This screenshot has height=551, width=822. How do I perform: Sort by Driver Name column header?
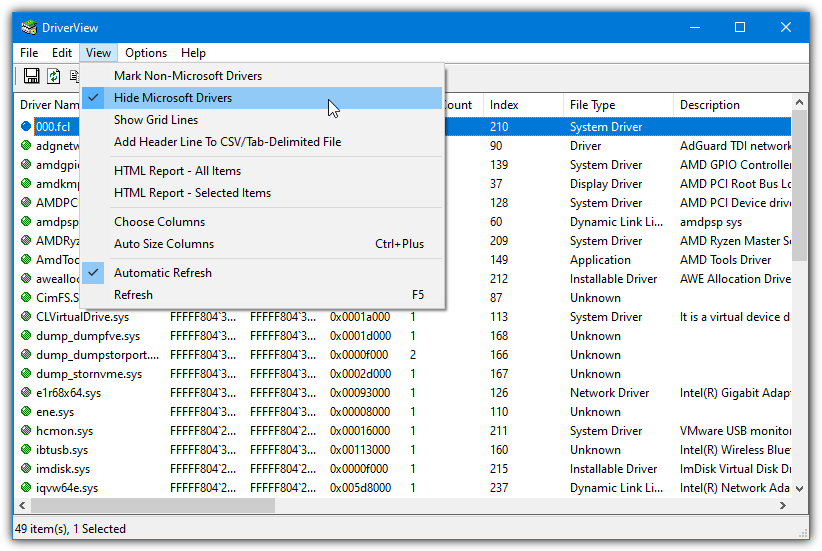click(x=48, y=105)
